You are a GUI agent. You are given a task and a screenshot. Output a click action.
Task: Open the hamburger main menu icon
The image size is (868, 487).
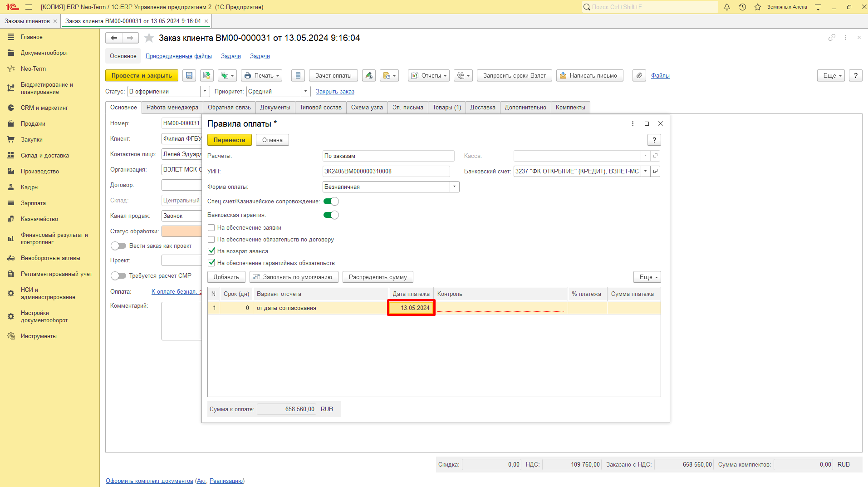(x=29, y=7)
